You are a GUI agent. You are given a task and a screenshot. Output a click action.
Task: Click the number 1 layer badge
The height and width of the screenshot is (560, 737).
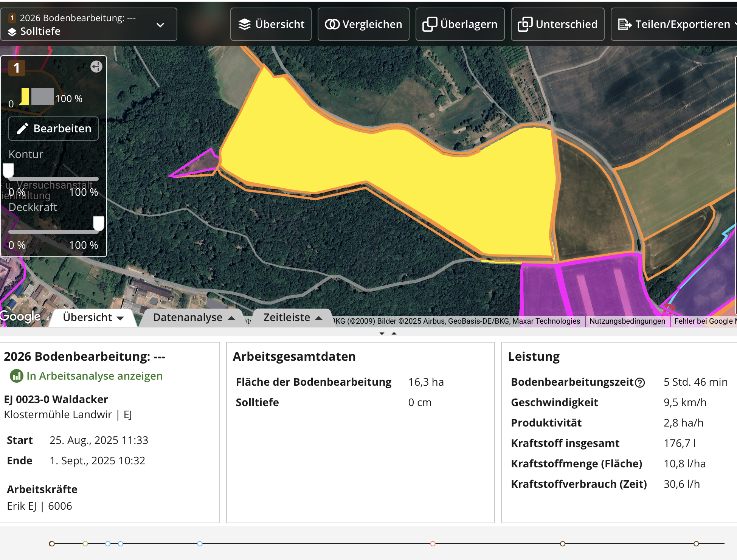[17, 68]
